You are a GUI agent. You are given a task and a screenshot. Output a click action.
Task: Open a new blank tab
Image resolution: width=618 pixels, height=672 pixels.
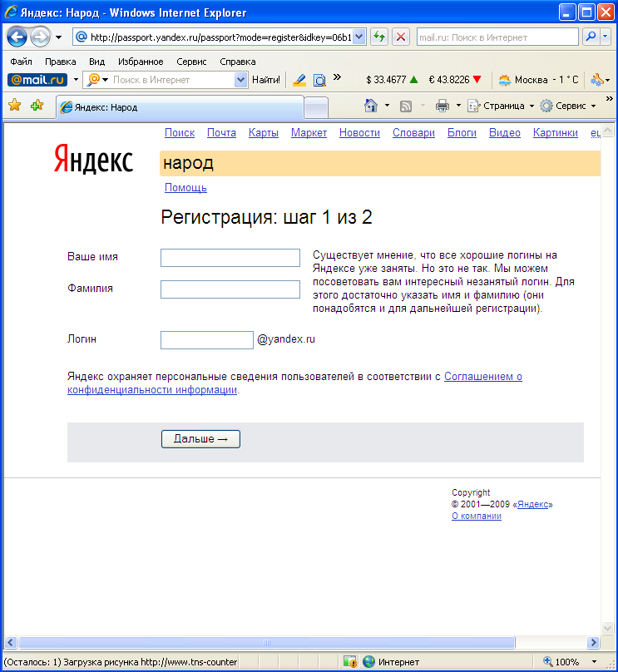pyautogui.click(x=316, y=107)
